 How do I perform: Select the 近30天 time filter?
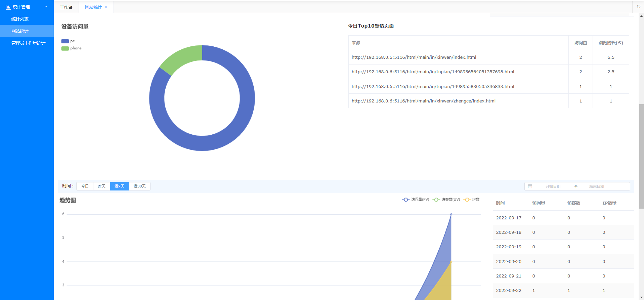[x=139, y=186]
